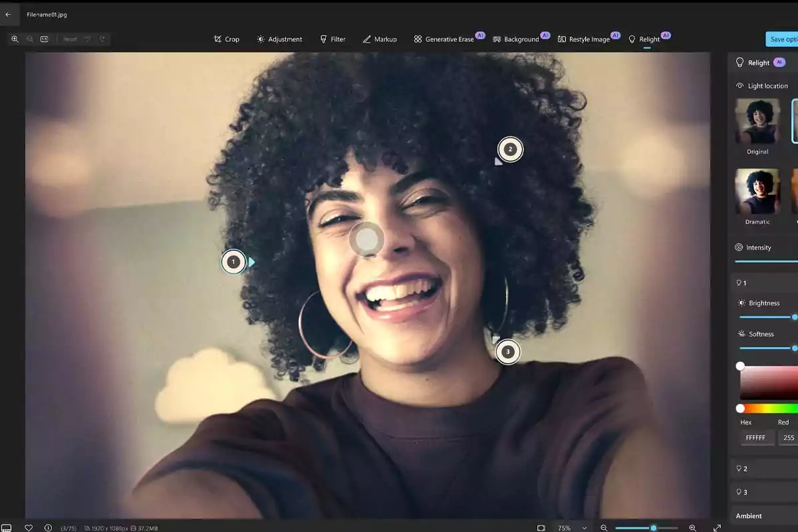The image size is (798, 532).
Task: Enter full screen with the expand arrows
Action: click(717, 528)
